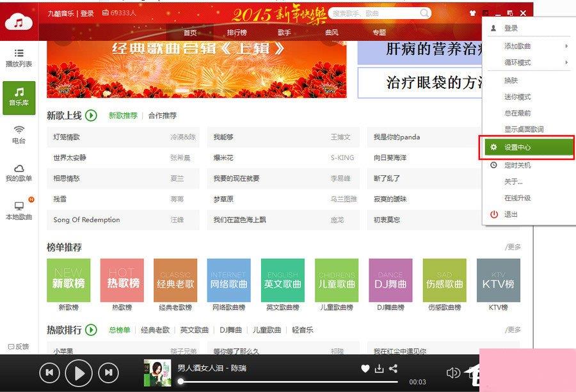This screenshot has width=576, height=392.
Task: Open the DJ舞曲 chart tile
Action: [x=390, y=281]
